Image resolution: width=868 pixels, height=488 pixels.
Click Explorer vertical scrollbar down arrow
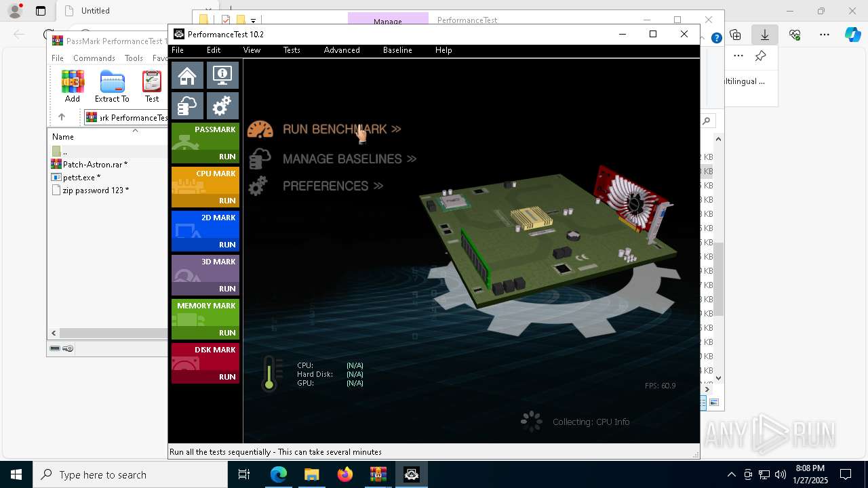718,378
